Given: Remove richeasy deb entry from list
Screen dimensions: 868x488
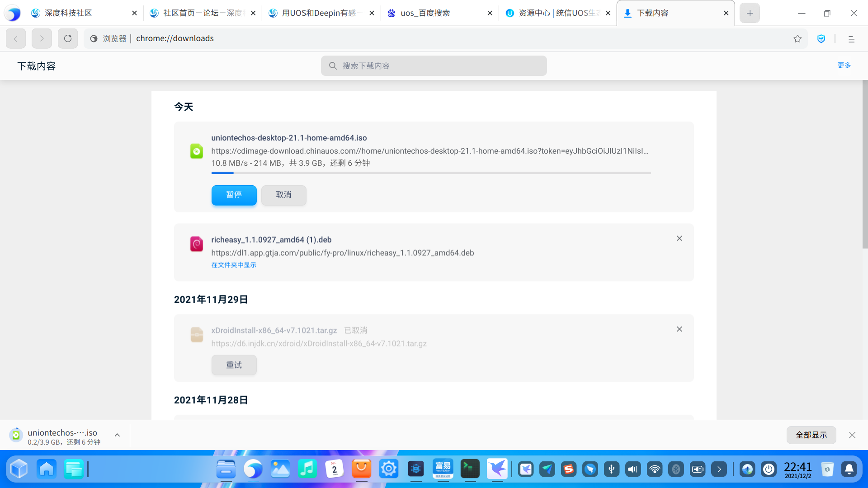Looking at the screenshot, I should click(x=679, y=239).
